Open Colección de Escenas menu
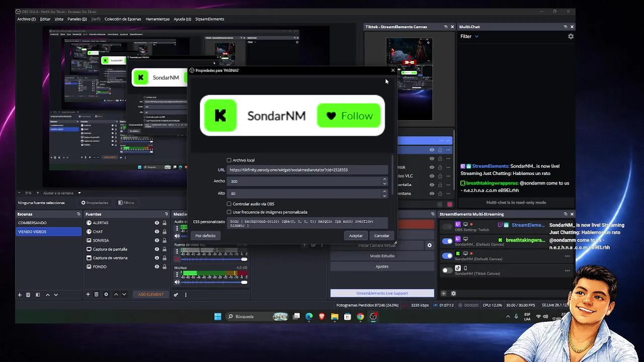The height and width of the screenshot is (362, 644). click(x=123, y=19)
